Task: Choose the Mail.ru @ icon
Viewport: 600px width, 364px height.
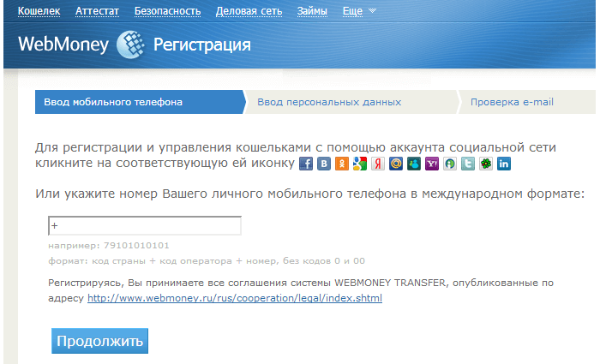Action: pos(396,164)
